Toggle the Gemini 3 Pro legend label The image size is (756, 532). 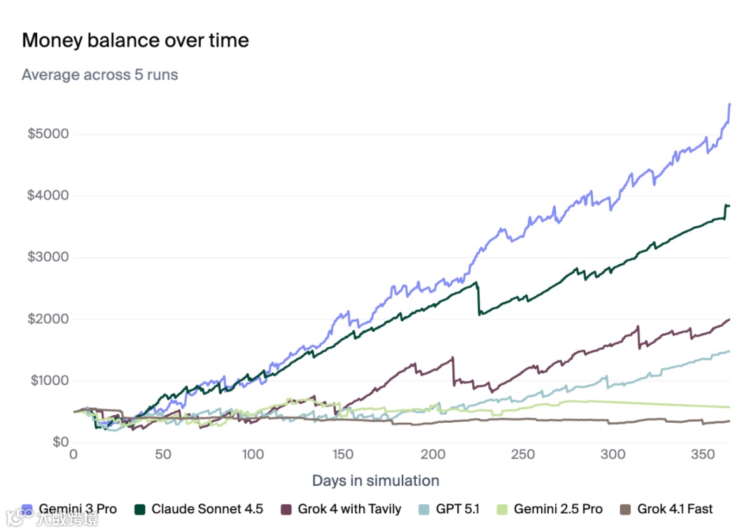[78, 509]
